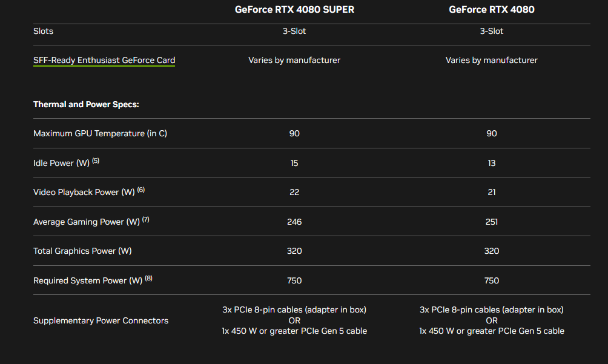Image resolution: width=608 pixels, height=364 pixels.
Task: Select the idle power value 13
Action: pyautogui.click(x=491, y=163)
